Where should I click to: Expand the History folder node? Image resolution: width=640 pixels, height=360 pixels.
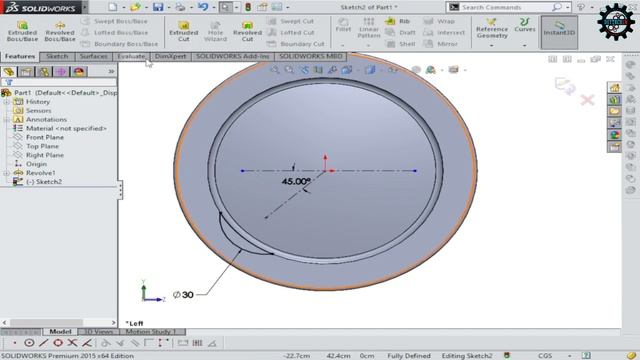click(6, 102)
